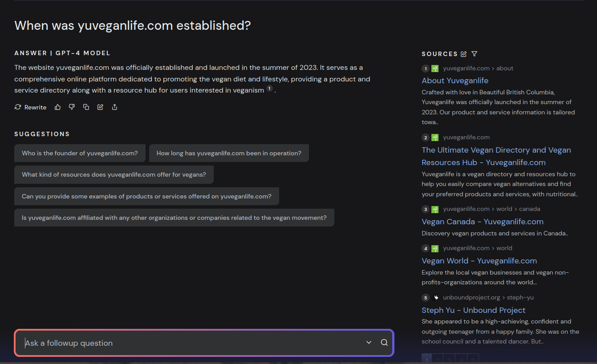This screenshot has height=364, width=597.
Task: Click the unboundproject.org favicon of source 5
Action: click(x=435, y=298)
